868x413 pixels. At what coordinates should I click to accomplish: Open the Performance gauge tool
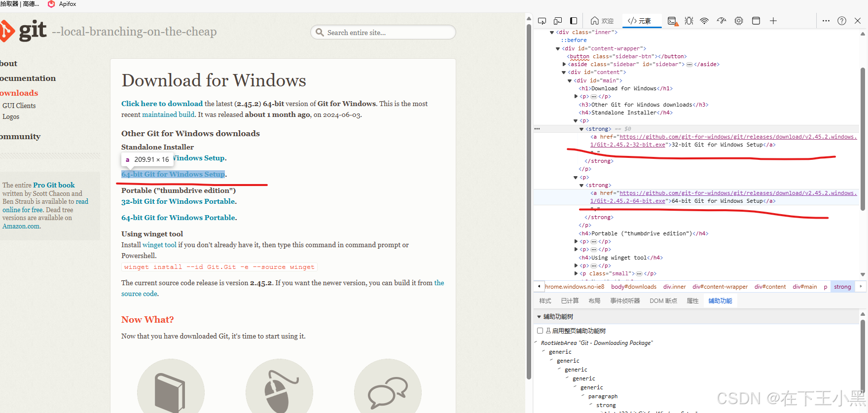pyautogui.click(x=722, y=21)
